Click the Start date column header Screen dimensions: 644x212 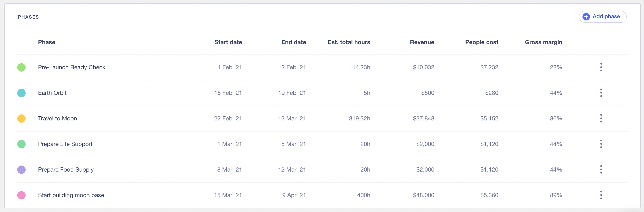(228, 42)
